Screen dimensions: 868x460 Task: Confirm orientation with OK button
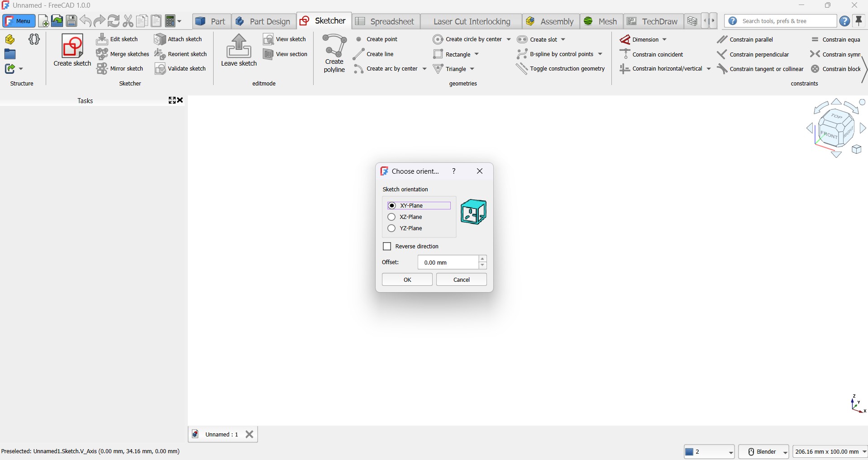407,280
